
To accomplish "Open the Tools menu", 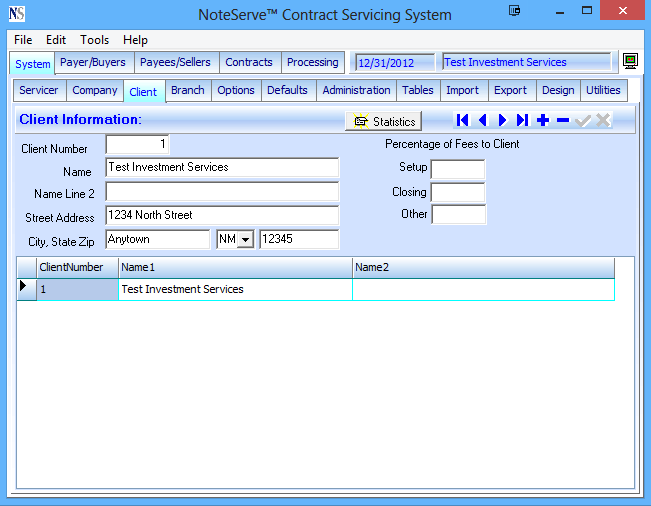I will (95, 40).
